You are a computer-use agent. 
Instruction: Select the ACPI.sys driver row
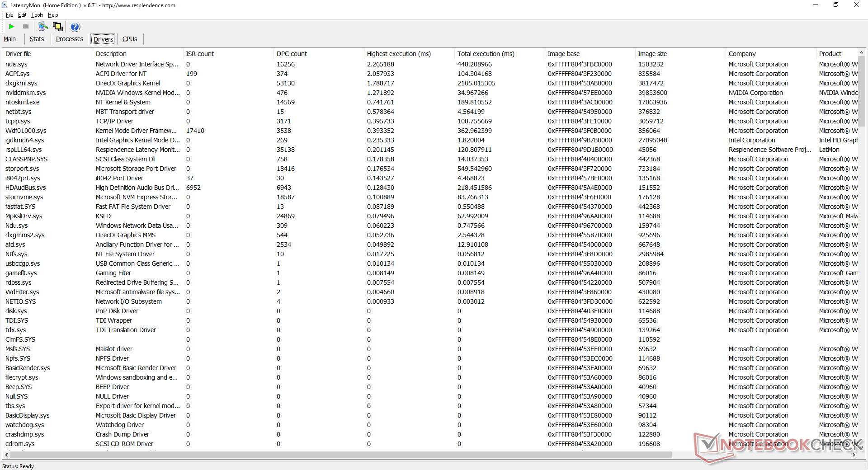coord(430,74)
